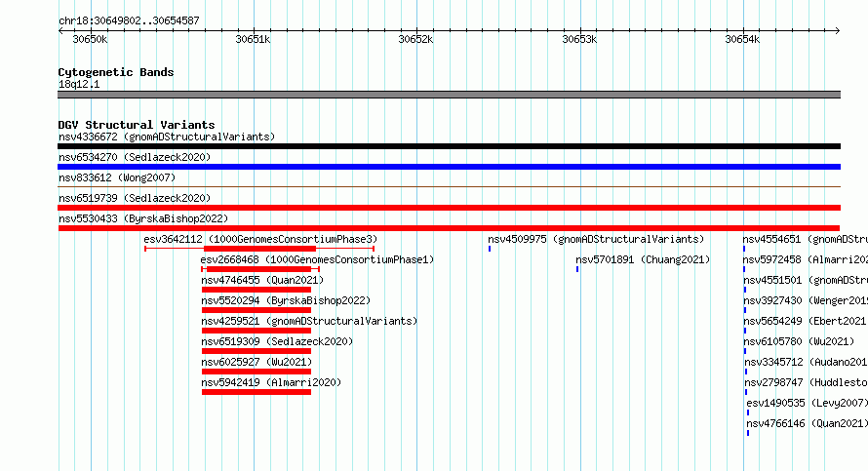Click the 30650k ruler tick label
The image size is (868, 471).
[x=90, y=39]
